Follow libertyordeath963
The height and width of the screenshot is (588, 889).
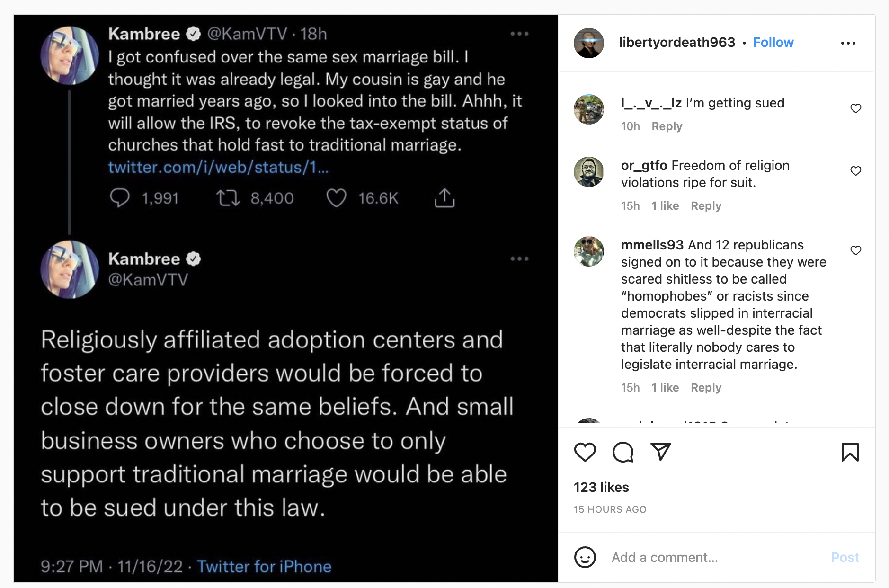coord(773,42)
